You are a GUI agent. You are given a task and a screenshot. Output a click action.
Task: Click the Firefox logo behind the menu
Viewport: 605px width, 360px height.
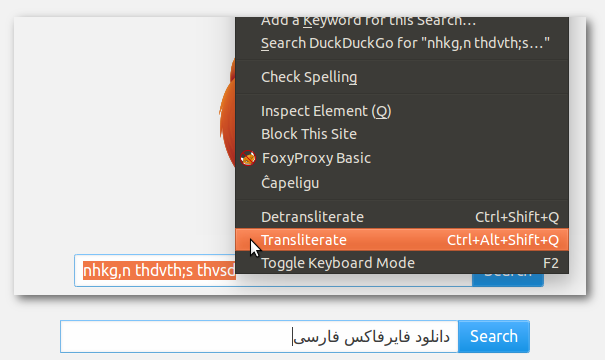click(227, 114)
